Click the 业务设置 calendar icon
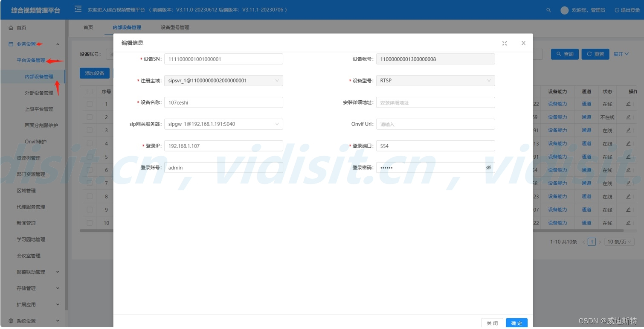The height and width of the screenshot is (329, 644). coord(11,44)
